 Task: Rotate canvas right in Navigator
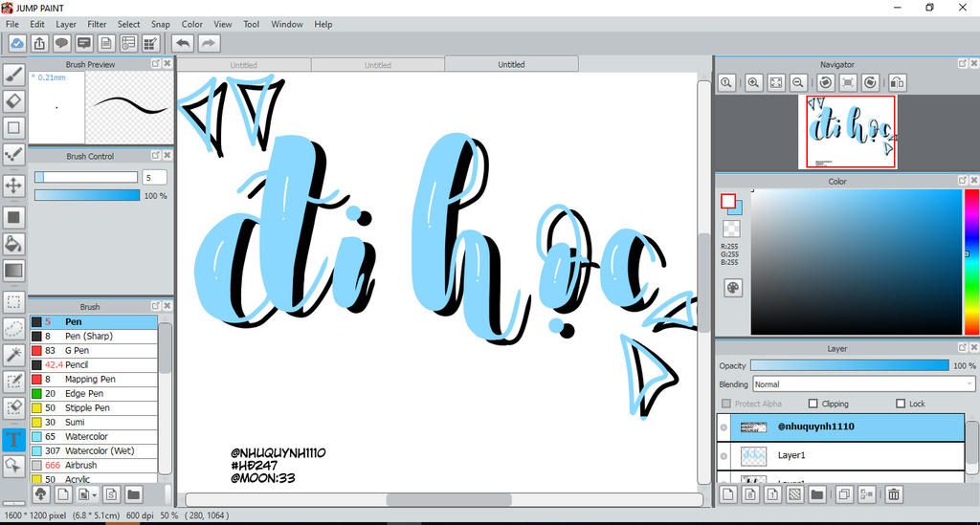[870, 82]
